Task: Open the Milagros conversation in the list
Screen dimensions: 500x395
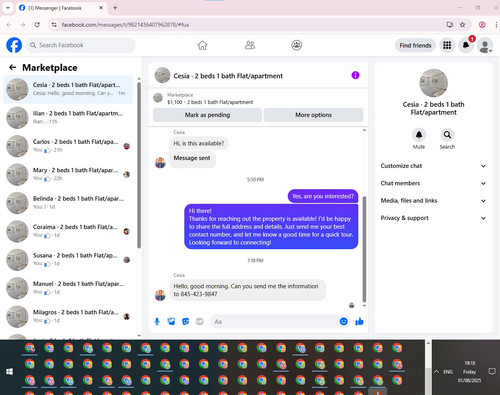Action: [68, 316]
